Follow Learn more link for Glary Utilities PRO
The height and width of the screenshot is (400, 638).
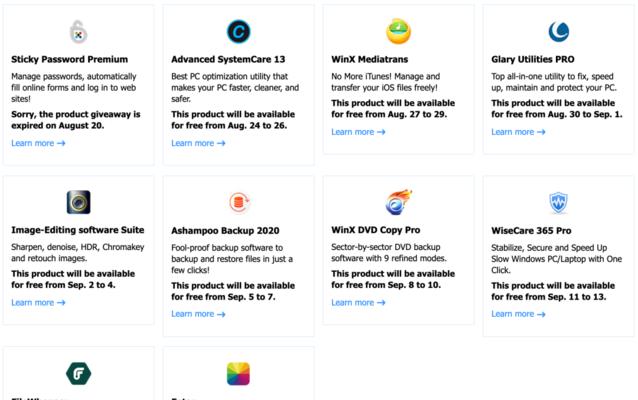[518, 132]
